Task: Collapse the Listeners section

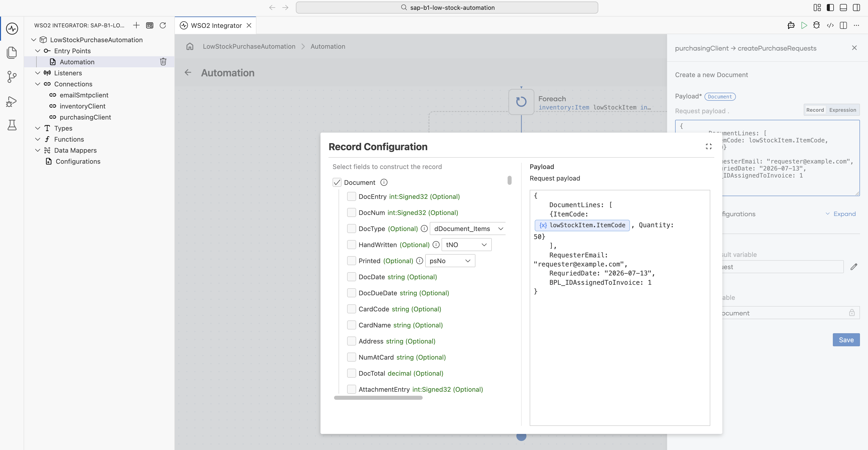Action: point(38,73)
